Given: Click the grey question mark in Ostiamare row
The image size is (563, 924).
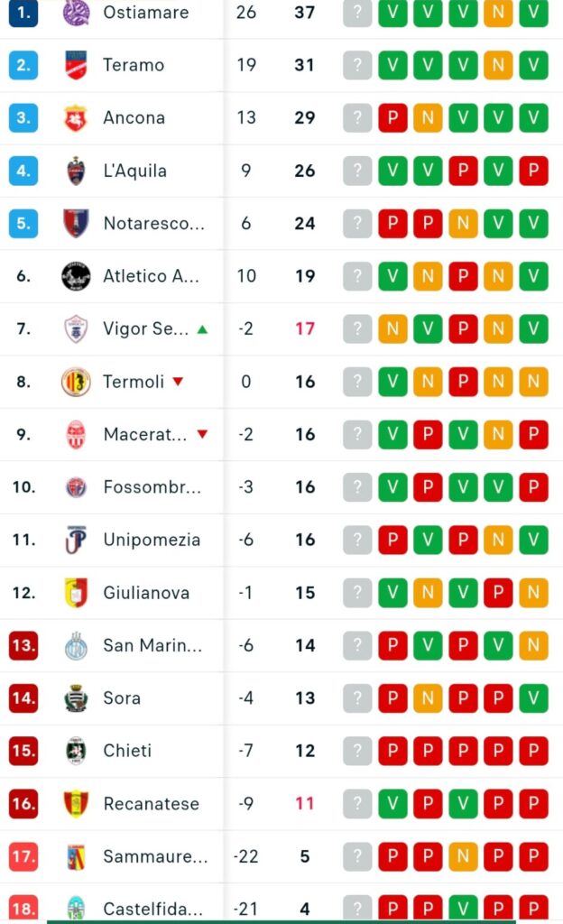Looking at the screenshot, I should (357, 13).
